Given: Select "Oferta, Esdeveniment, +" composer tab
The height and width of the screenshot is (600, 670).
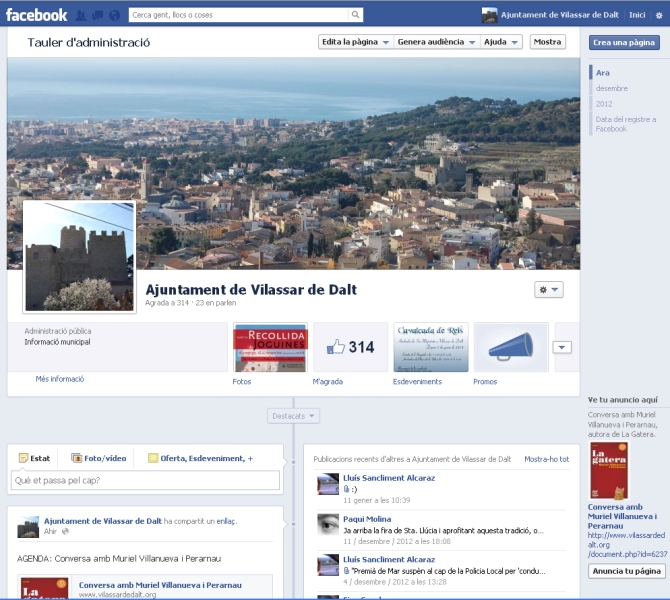Looking at the screenshot, I should coord(201,458).
